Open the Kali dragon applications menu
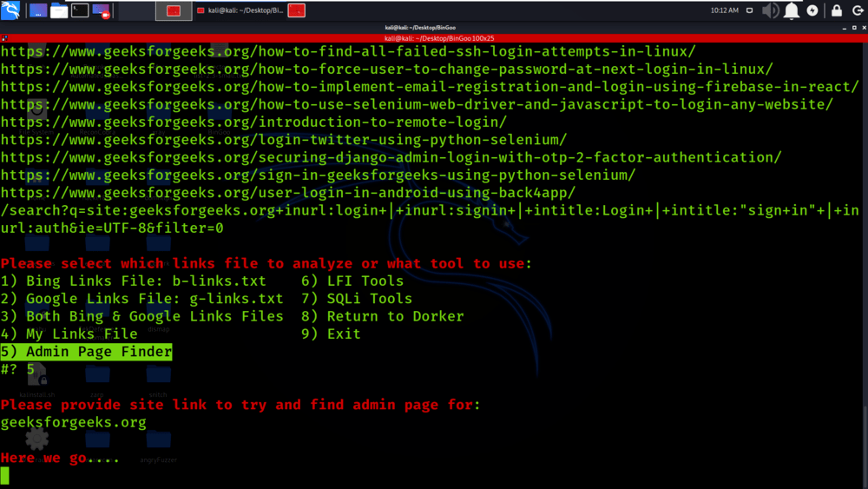The height and width of the screenshot is (489, 868). [10, 10]
